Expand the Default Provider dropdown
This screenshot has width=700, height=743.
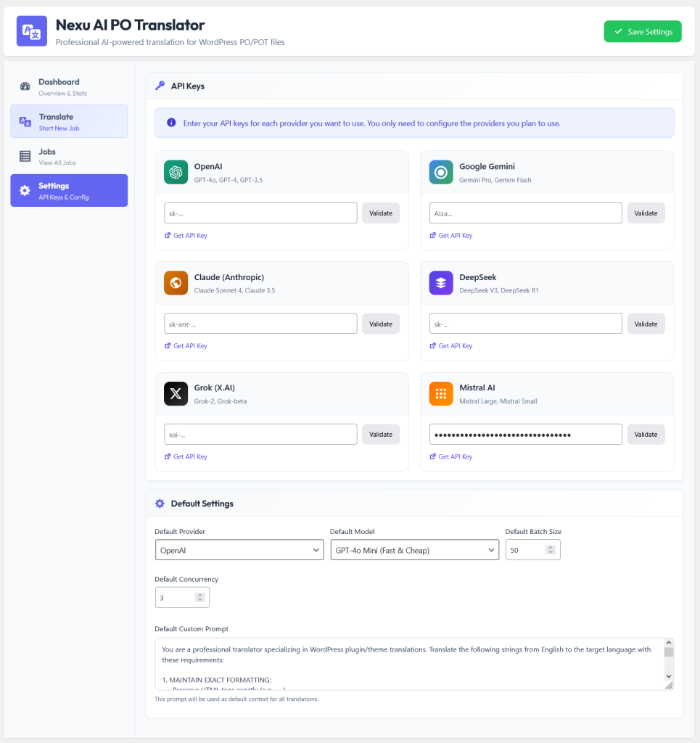coord(239,550)
